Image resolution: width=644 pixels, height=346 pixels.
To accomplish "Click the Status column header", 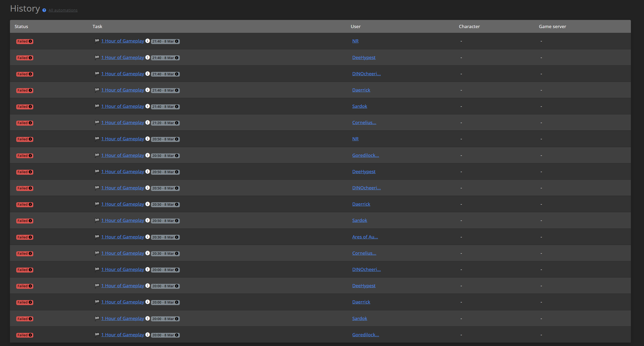I will click(x=21, y=26).
